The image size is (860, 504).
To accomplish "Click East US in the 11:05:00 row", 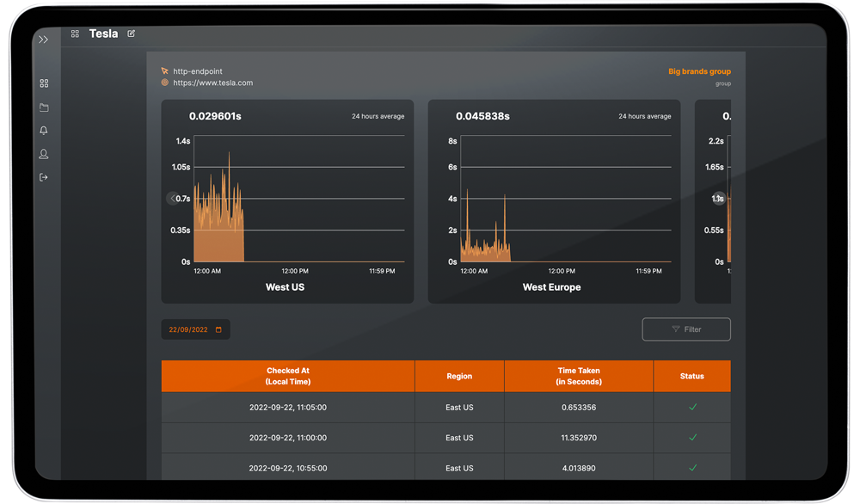I will point(459,408).
